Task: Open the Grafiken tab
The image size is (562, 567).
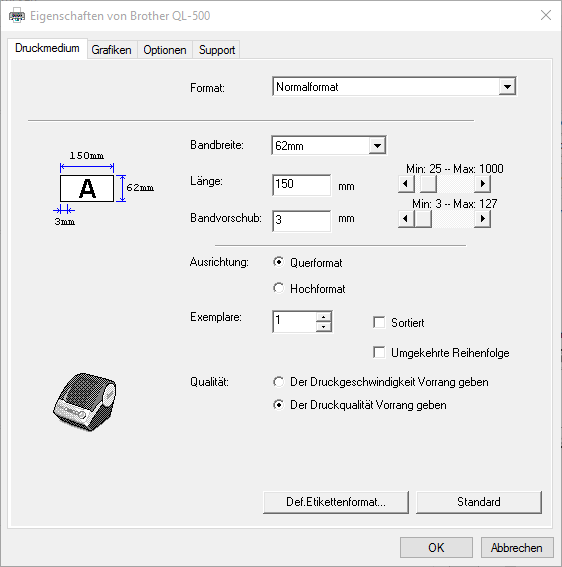Action: tap(111, 50)
